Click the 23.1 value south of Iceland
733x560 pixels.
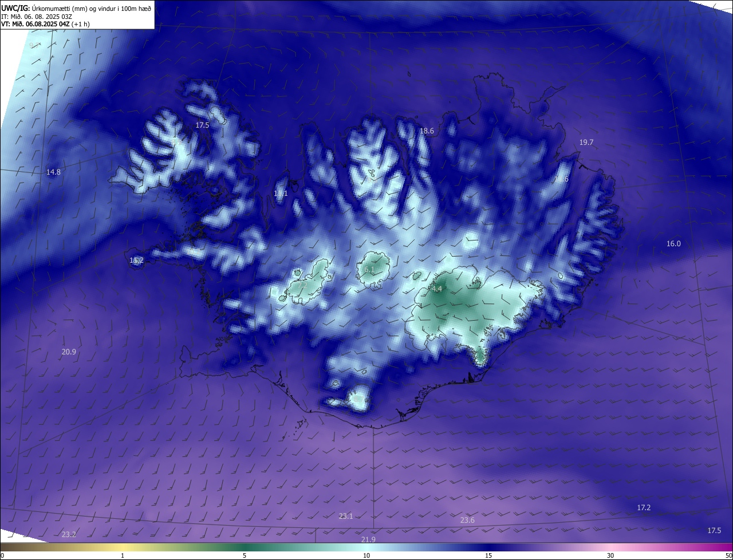click(x=346, y=516)
